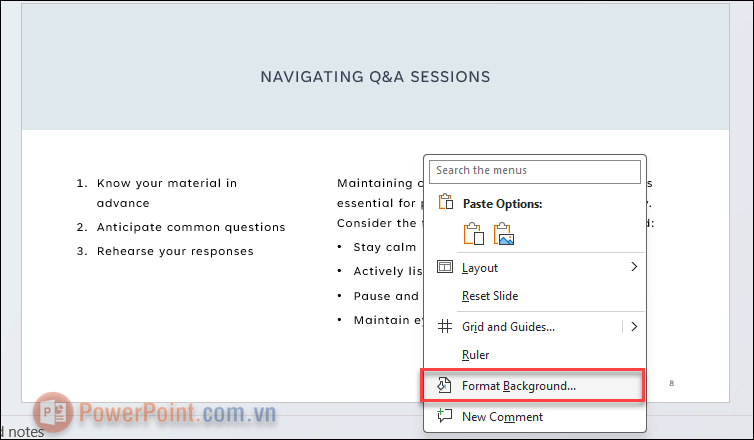Click the Format Background paint bucket icon

click(444, 385)
